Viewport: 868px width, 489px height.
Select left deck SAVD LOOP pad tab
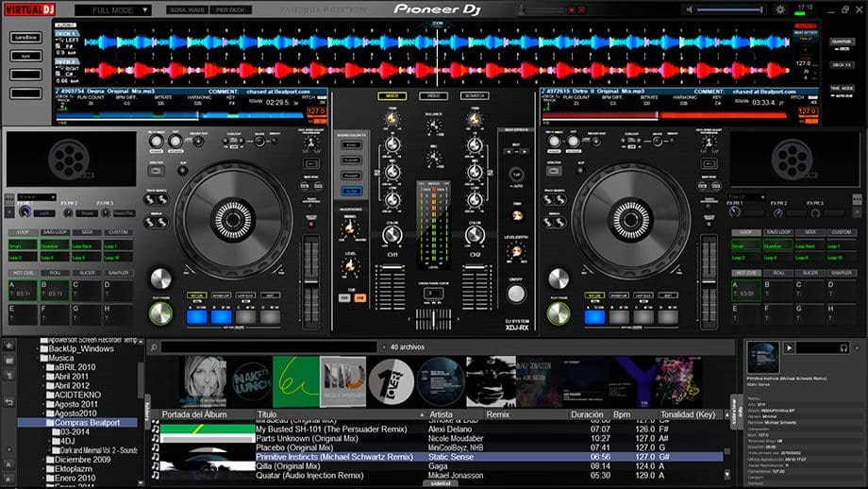pos(55,232)
